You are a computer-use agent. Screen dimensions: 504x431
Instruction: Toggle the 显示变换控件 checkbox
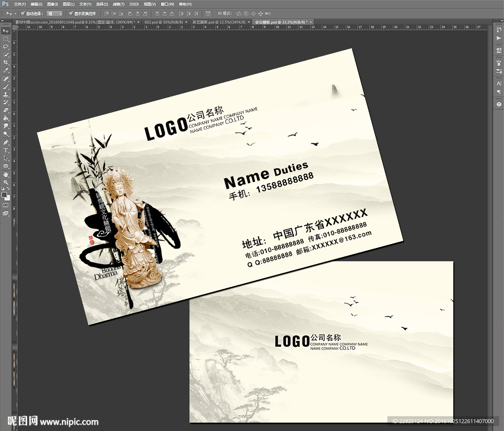click(71, 13)
